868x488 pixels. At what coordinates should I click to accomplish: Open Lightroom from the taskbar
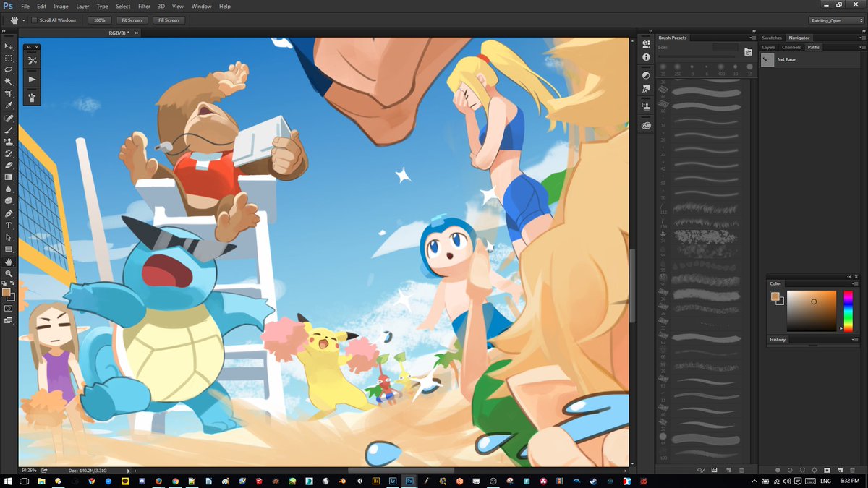click(393, 481)
